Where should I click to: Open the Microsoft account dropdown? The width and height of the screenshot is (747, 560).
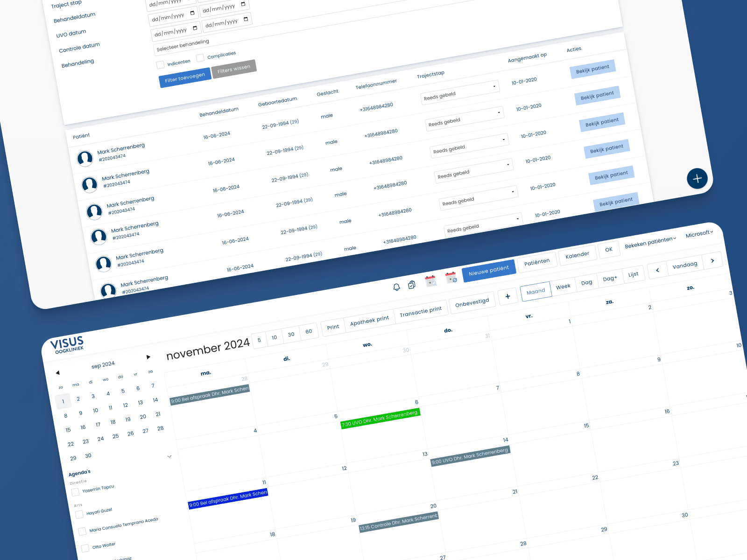pyautogui.click(x=699, y=234)
